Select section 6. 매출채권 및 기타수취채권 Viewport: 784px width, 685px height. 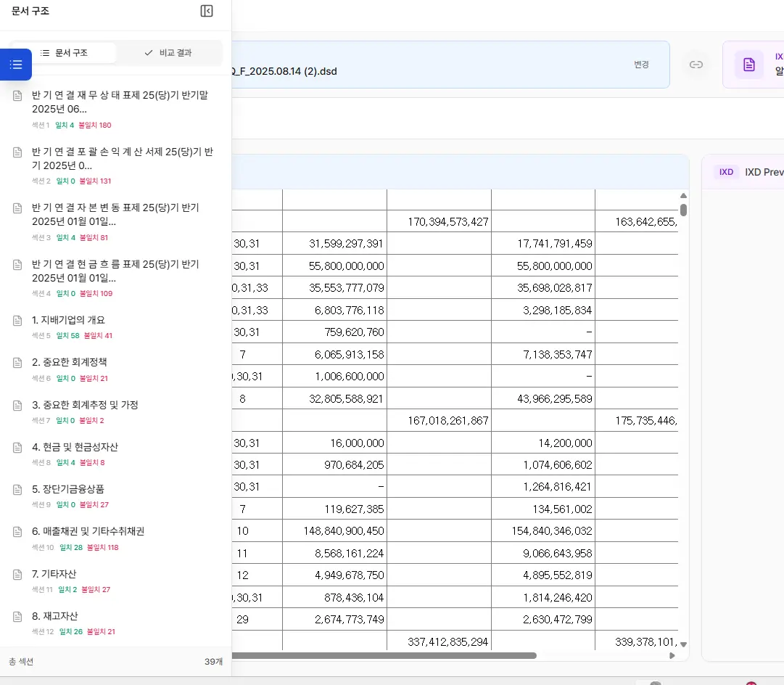88,531
